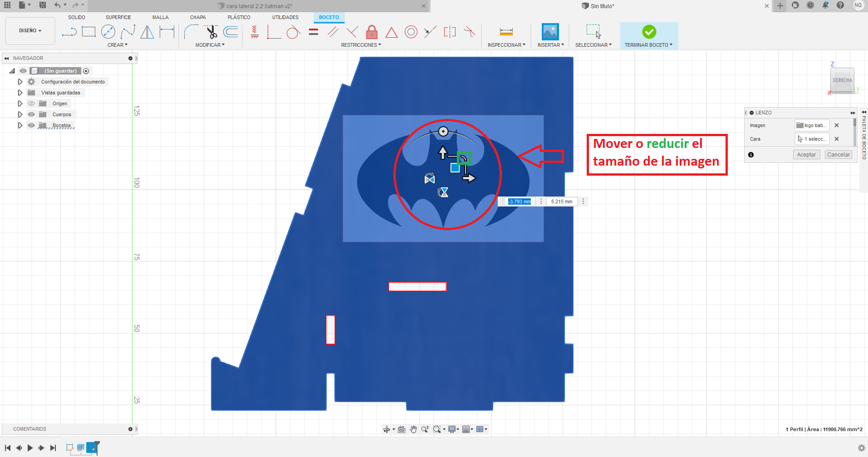Toggle the Comentarios panel pin
The image size is (868, 457).
point(130,429)
